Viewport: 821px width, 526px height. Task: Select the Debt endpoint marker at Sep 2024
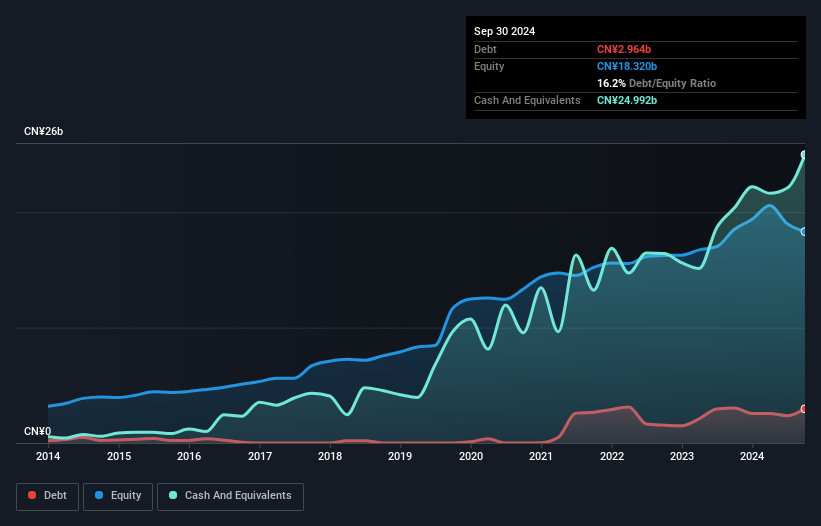click(x=805, y=409)
